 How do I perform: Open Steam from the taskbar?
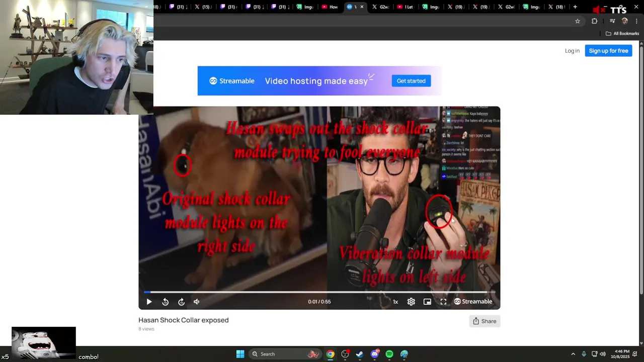[x=360, y=354]
